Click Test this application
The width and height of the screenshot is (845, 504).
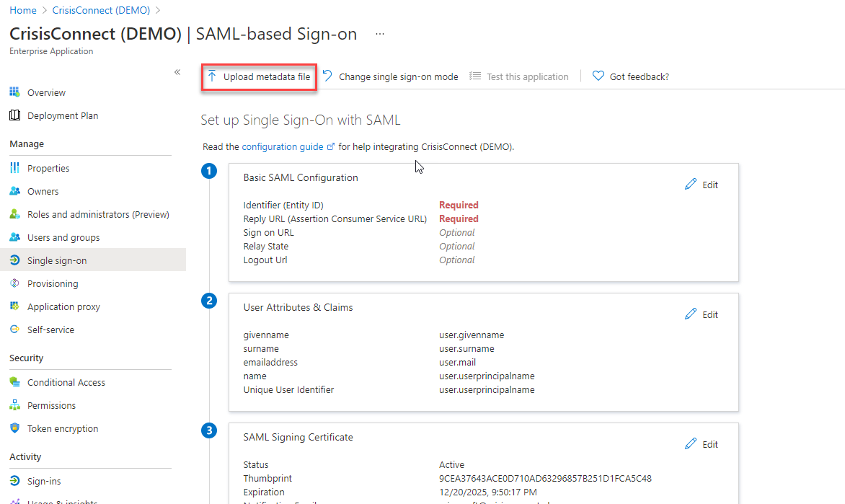tap(519, 76)
